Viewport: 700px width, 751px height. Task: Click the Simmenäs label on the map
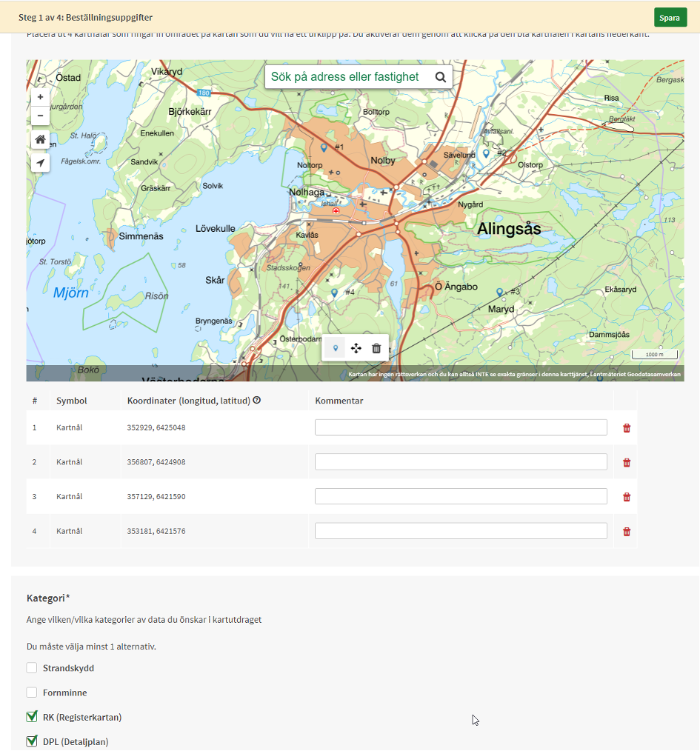[x=141, y=236]
